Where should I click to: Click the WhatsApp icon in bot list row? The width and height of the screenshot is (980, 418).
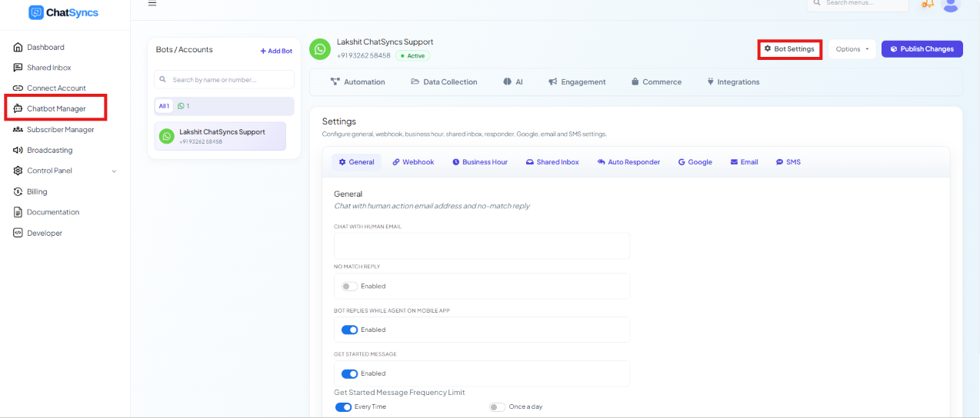click(167, 136)
